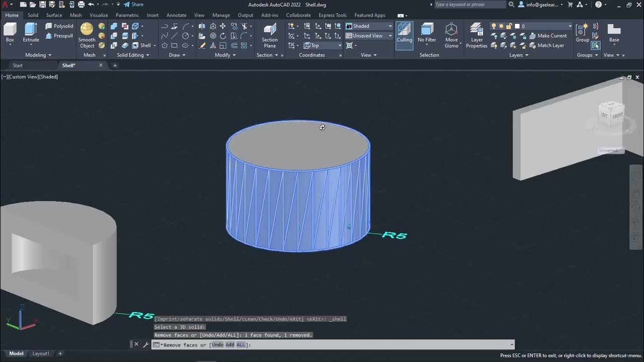This screenshot has width=644, height=362.
Task: Choose the Polysolid tool
Action: click(59, 26)
